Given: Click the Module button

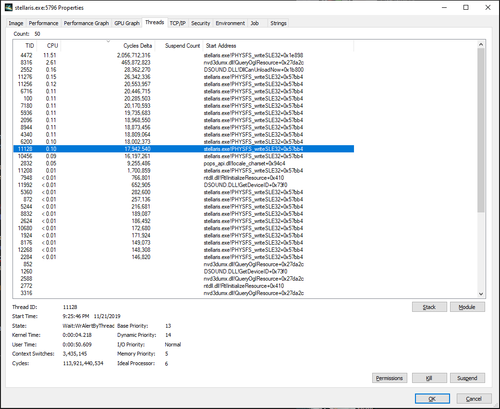Looking at the screenshot, I should [467, 307].
